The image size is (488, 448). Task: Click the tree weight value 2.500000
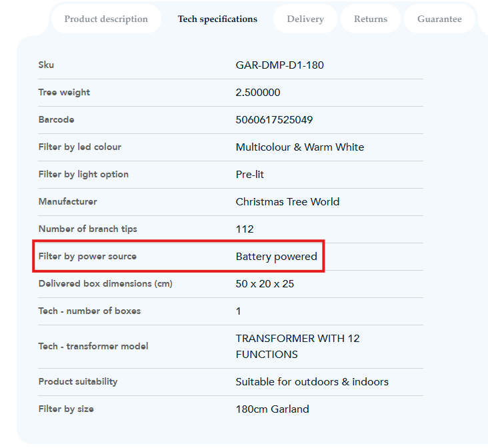pyautogui.click(x=258, y=93)
